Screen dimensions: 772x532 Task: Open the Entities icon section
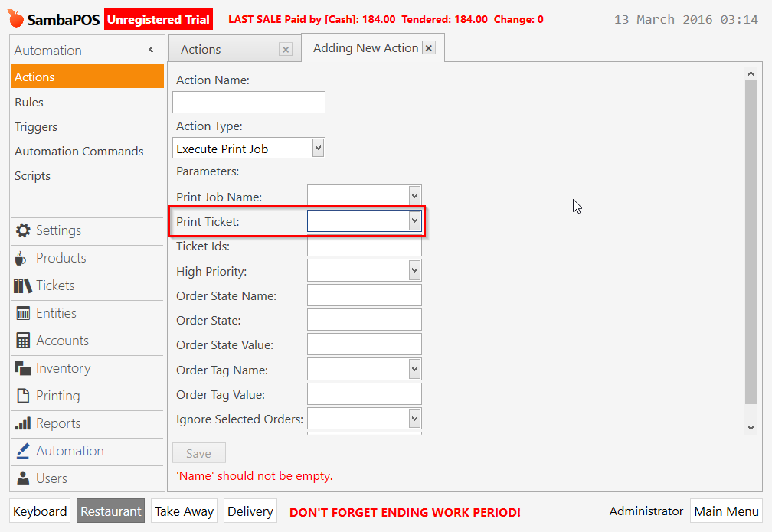(23, 313)
